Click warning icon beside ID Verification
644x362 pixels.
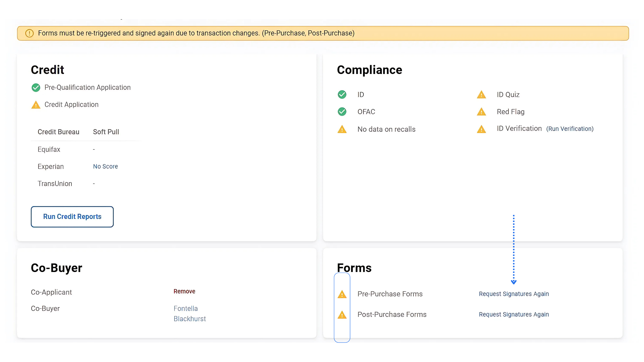click(481, 129)
